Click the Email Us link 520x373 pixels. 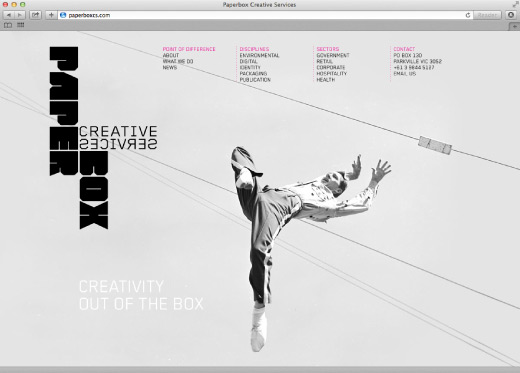pos(405,73)
